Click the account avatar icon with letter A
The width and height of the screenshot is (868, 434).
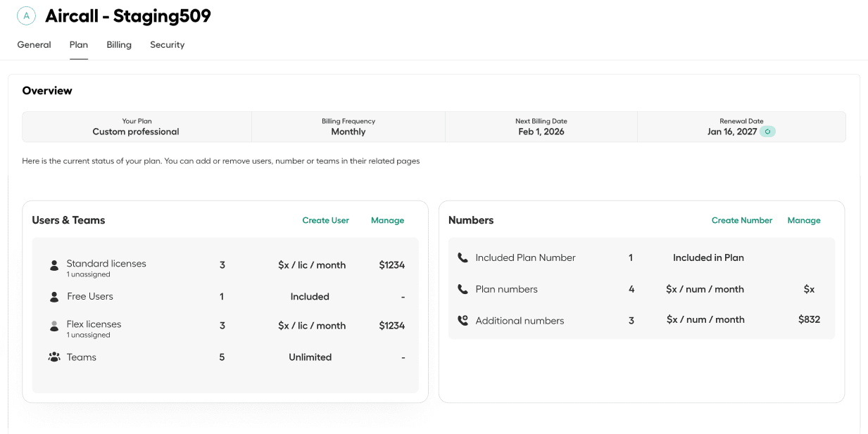tap(27, 15)
